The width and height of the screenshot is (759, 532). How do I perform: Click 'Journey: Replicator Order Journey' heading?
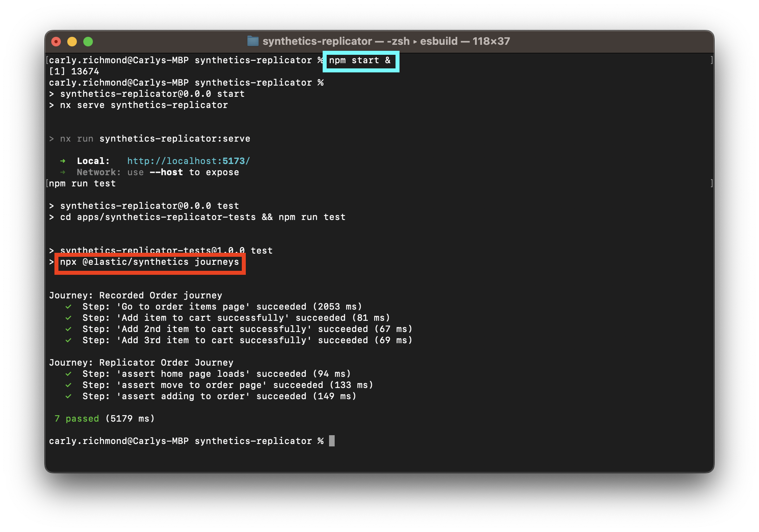[x=141, y=363]
